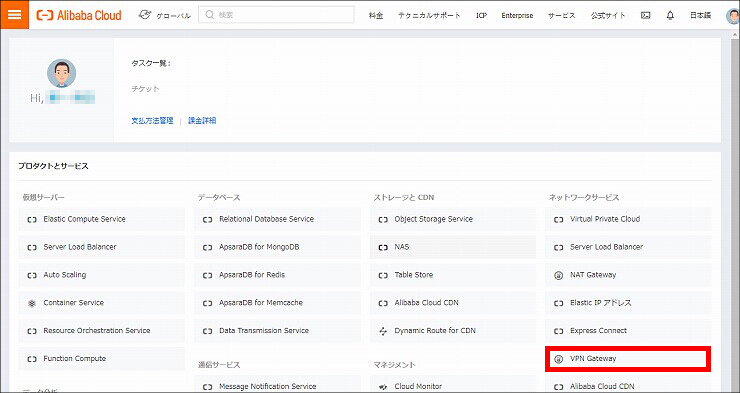This screenshot has width=740, height=393.
Task: Click the user avatar in header
Action: 733,15
